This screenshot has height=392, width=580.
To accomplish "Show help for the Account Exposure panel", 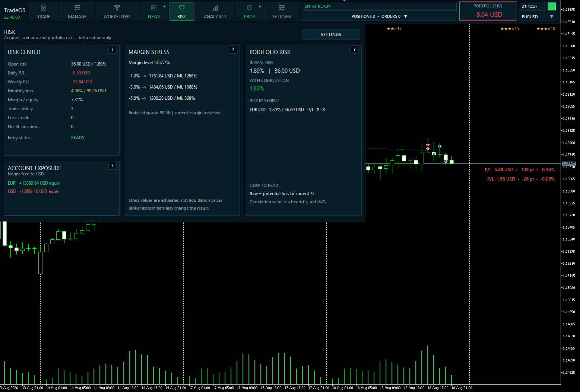I will tap(112, 166).
